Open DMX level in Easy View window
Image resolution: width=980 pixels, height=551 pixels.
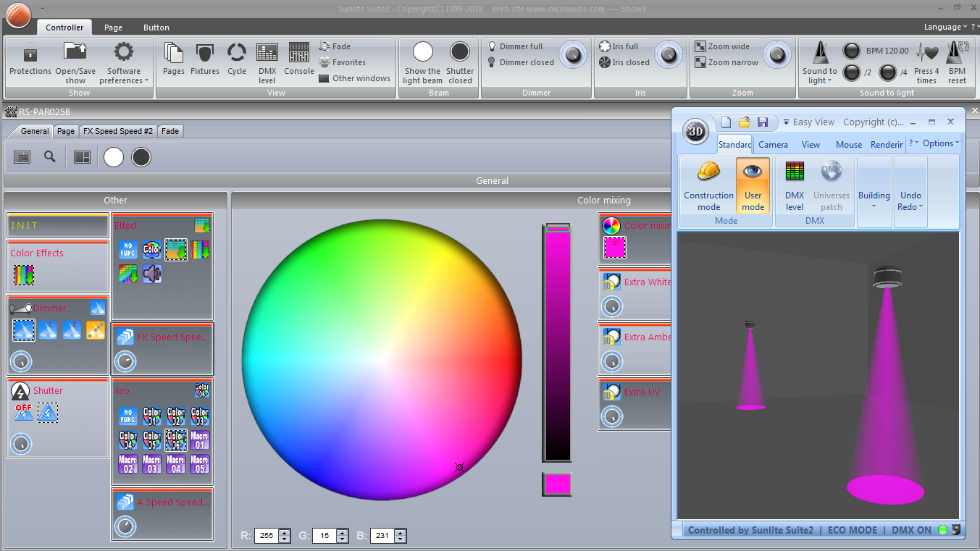coord(795,187)
